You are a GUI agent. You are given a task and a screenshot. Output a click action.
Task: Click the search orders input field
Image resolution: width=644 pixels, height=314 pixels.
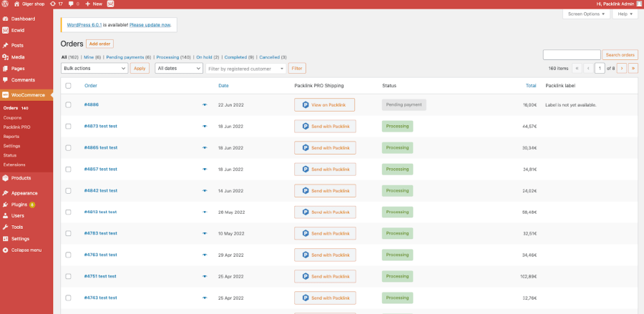571,54
